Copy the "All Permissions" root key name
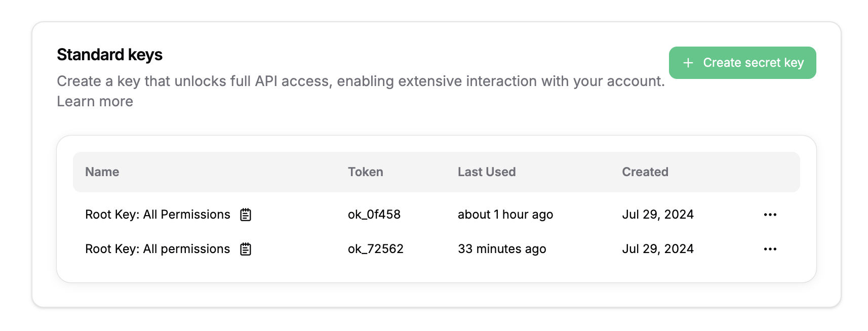The image size is (868, 331). coord(246,215)
